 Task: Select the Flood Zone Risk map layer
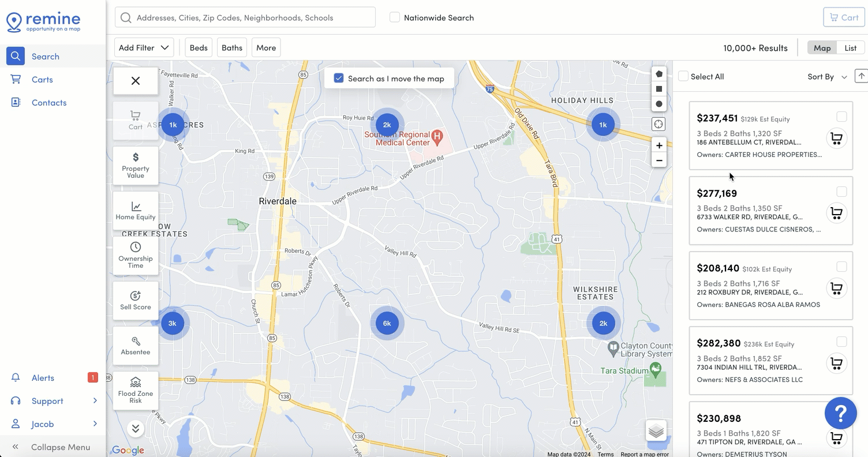(136, 391)
